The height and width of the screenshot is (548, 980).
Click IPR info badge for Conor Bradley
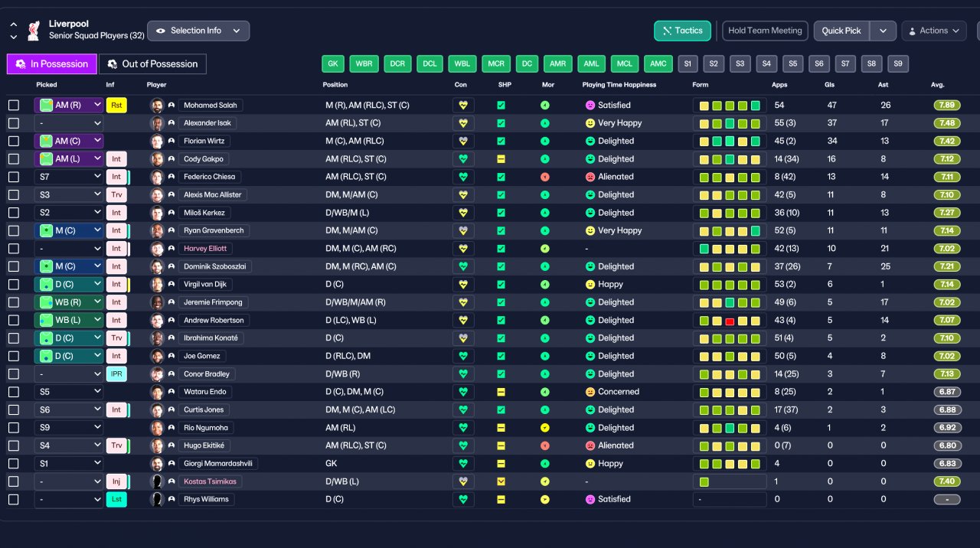pyautogui.click(x=116, y=374)
